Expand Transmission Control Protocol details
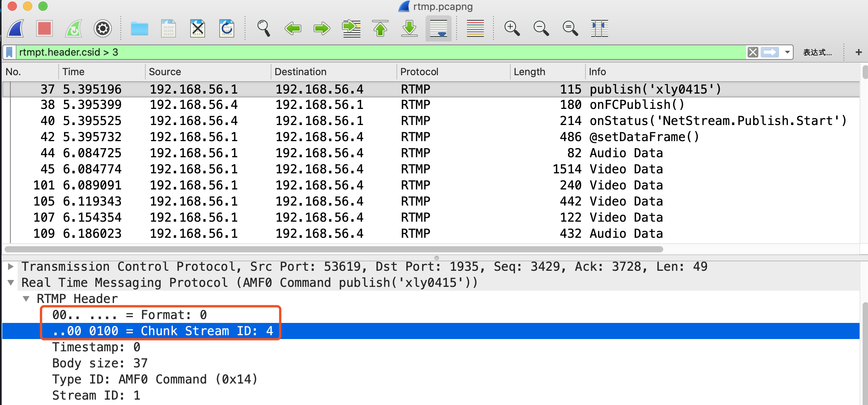Screen dimensions: 868x405 click(11, 267)
